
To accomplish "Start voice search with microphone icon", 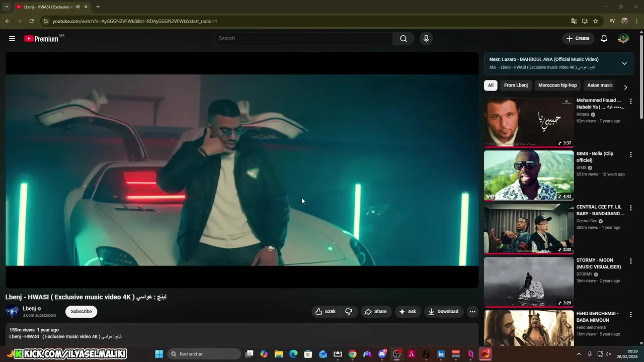I will click(x=426, y=38).
